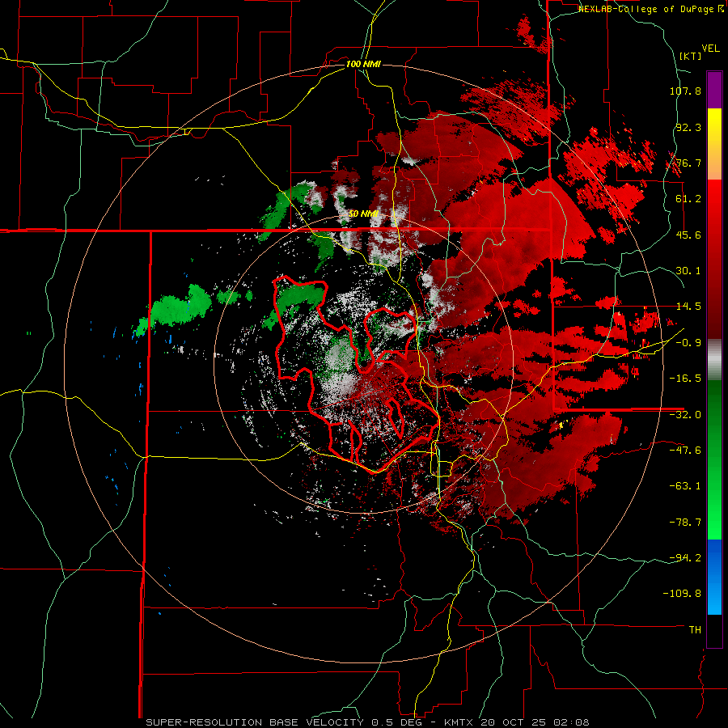Screen dimensions: 728x728
Task: Select the 61.2 velocity scale value
Action: pos(688,199)
